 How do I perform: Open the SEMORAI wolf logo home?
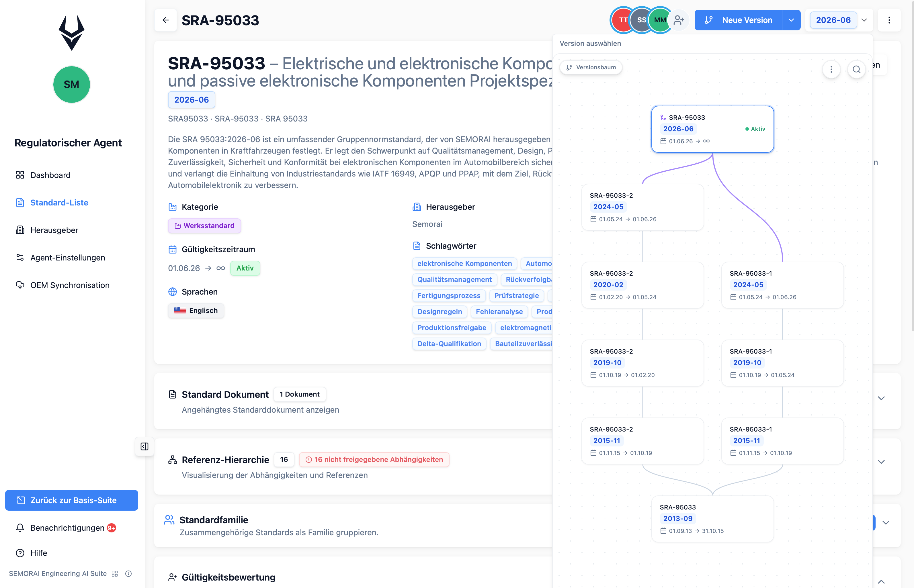[x=71, y=33]
